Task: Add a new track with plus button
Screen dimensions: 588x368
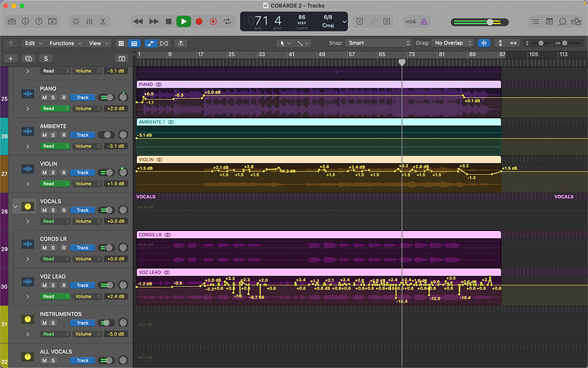Action: point(11,59)
